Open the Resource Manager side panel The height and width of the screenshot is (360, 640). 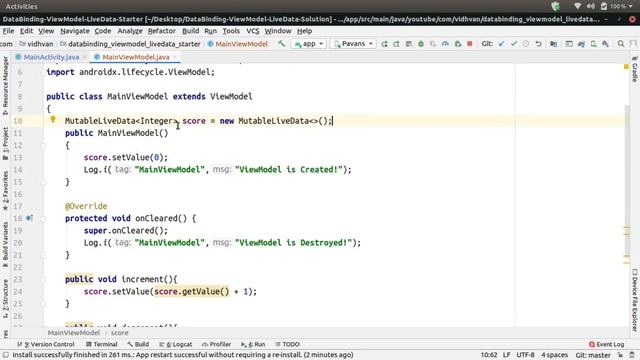5,86
